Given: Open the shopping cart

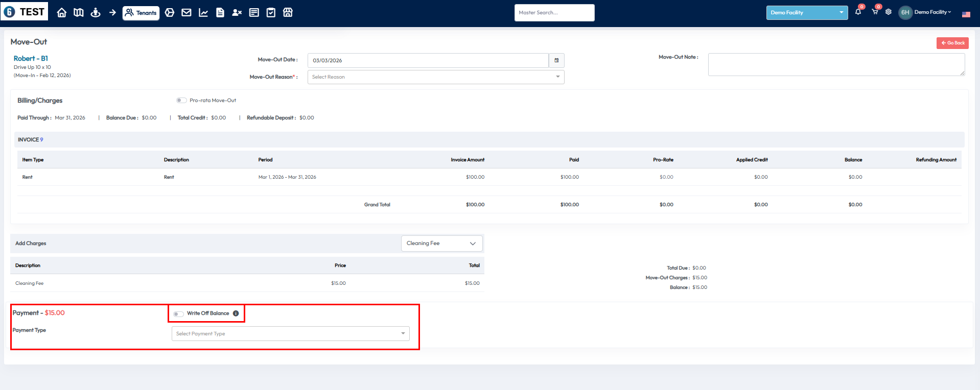Looking at the screenshot, I should point(875,12).
